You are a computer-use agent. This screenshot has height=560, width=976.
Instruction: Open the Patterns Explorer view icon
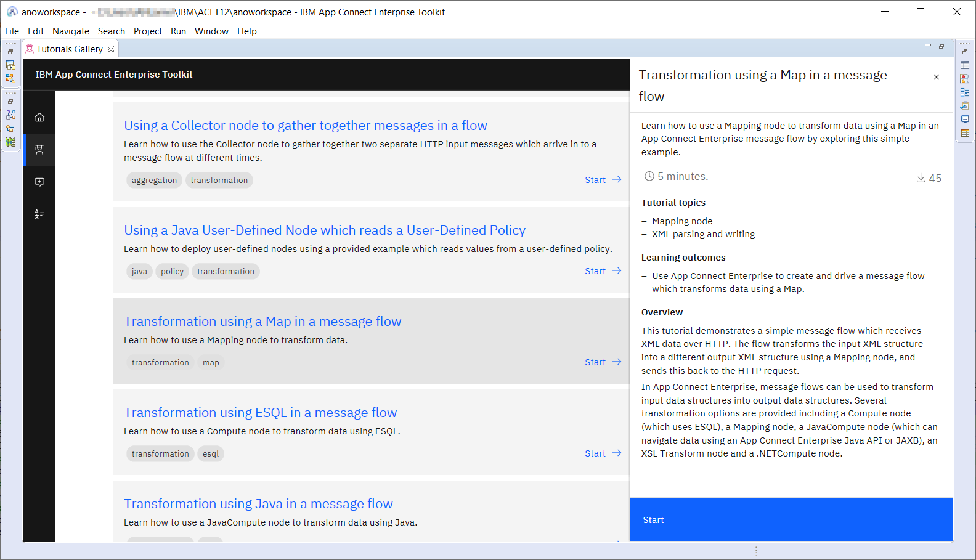(10, 78)
